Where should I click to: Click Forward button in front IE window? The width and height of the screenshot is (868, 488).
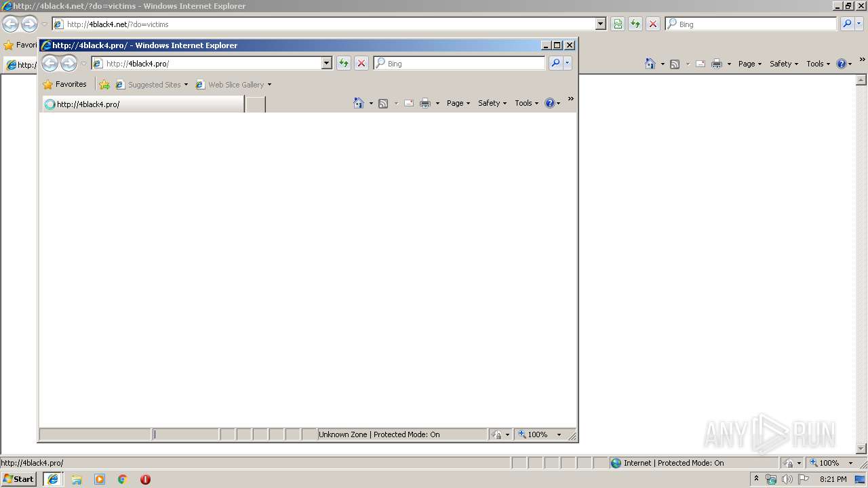(x=68, y=63)
